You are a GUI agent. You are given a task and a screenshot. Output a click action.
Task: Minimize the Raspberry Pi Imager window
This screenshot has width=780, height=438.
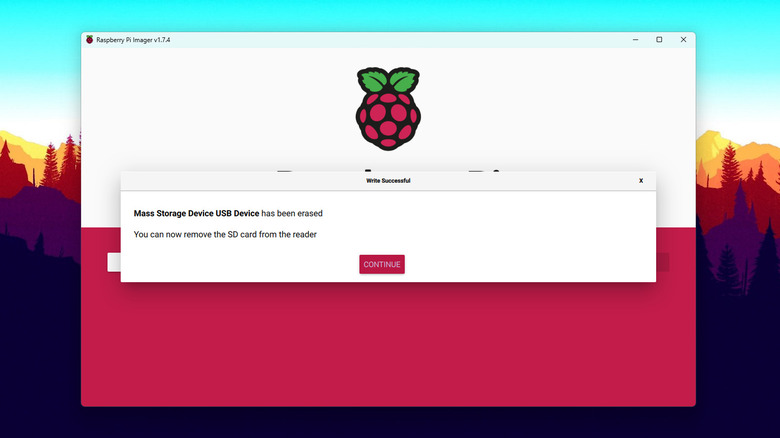click(x=635, y=40)
